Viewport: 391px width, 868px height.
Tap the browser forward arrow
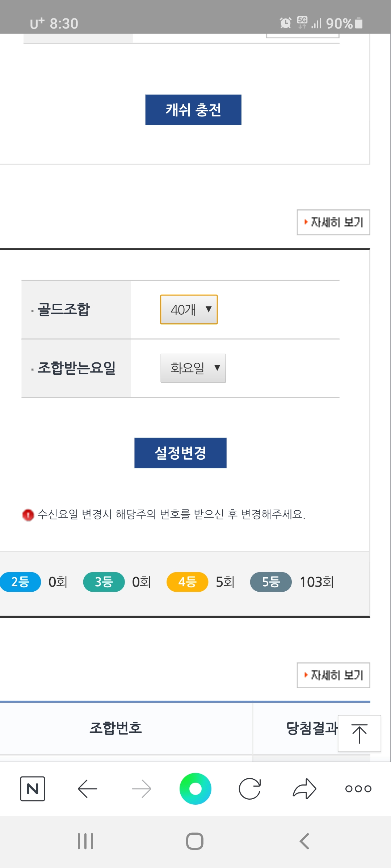[141, 788]
